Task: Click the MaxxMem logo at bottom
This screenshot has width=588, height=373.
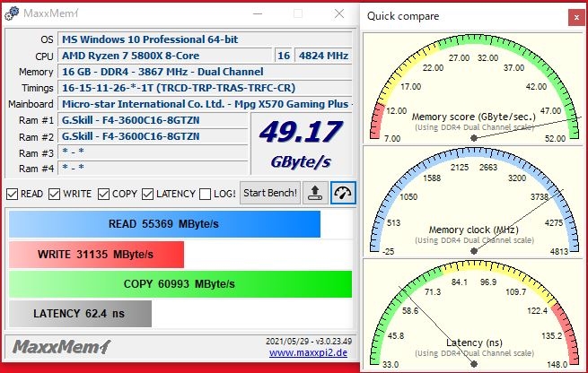Action: click(x=62, y=347)
